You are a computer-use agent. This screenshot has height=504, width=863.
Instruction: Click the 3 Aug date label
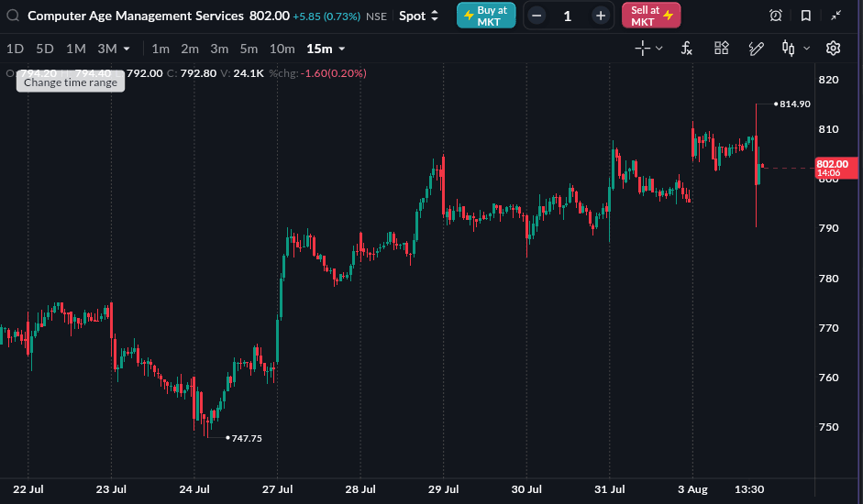(692, 489)
